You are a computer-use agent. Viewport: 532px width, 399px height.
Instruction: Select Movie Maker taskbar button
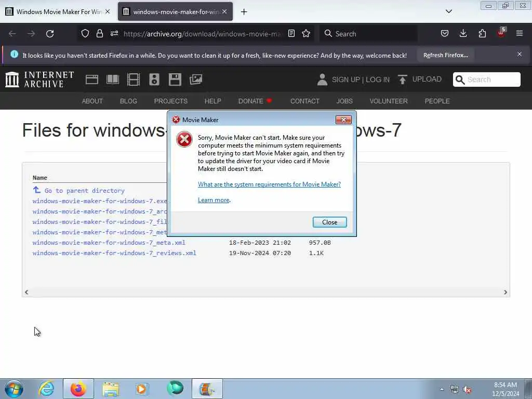(207, 389)
